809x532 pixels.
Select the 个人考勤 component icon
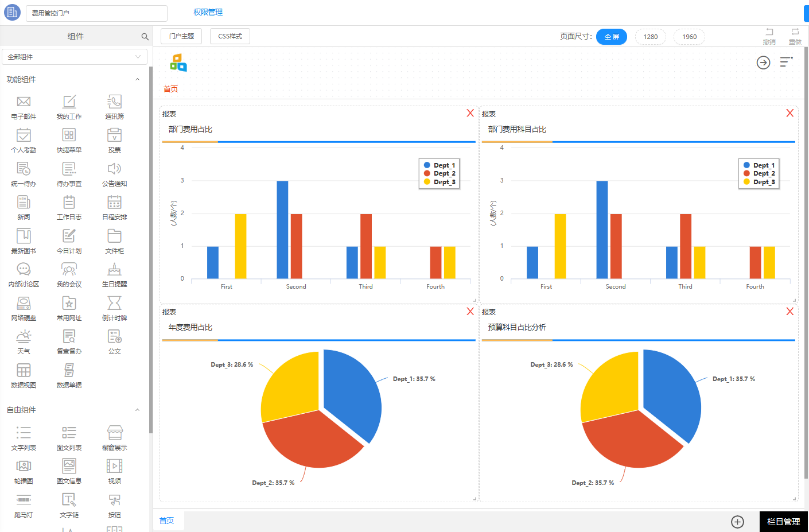(24, 135)
